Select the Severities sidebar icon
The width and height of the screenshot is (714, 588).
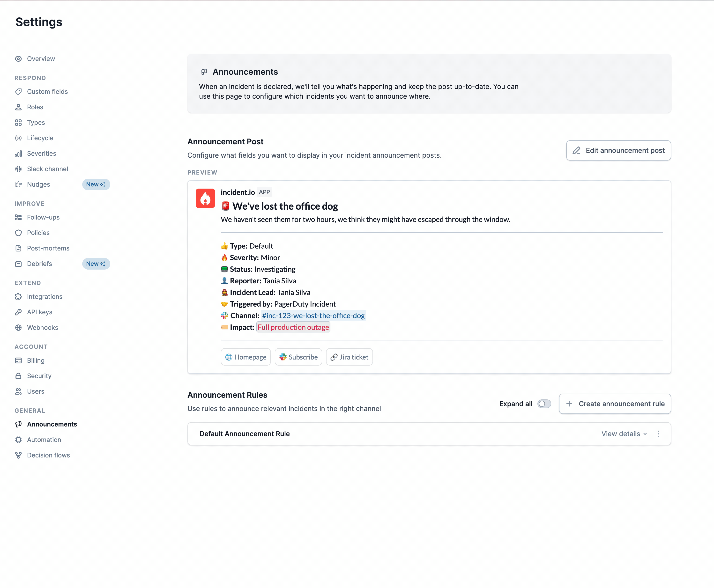(x=19, y=154)
